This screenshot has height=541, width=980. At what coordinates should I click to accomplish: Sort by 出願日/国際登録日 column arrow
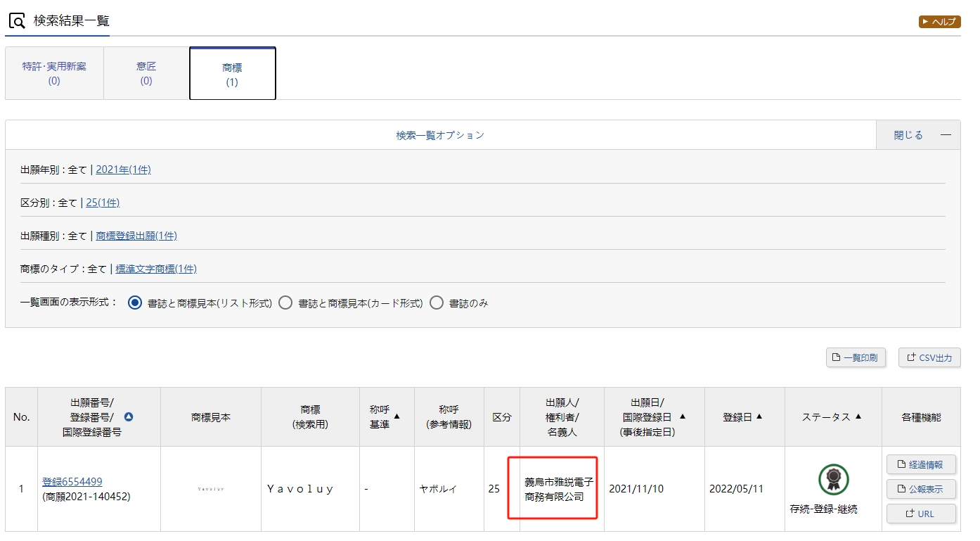click(683, 416)
